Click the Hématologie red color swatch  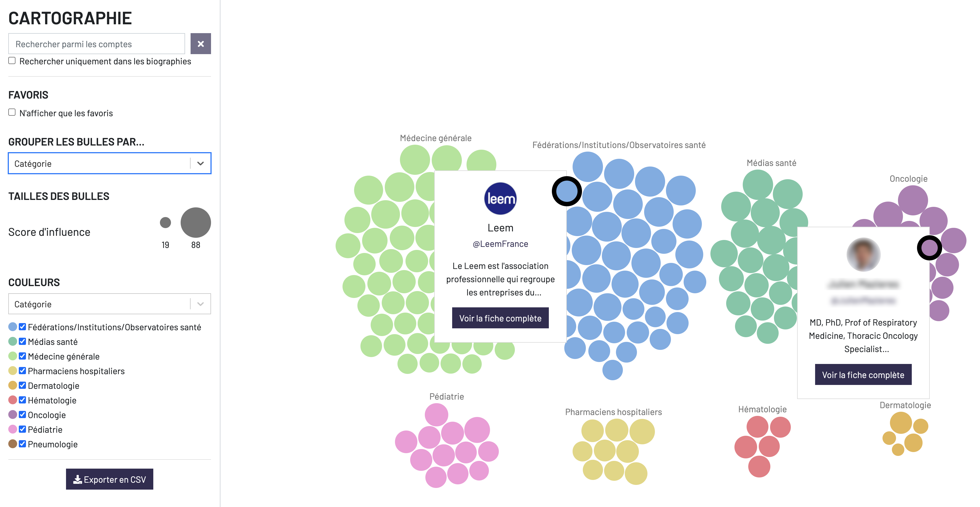pos(12,400)
